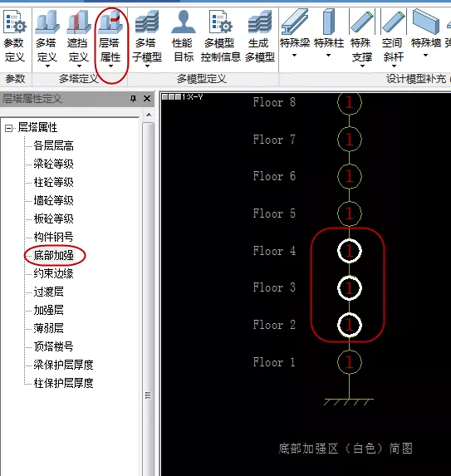Open the 层塔属性 floor-tower attribute tool
451x476 pixels.
pyautogui.click(x=110, y=38)
